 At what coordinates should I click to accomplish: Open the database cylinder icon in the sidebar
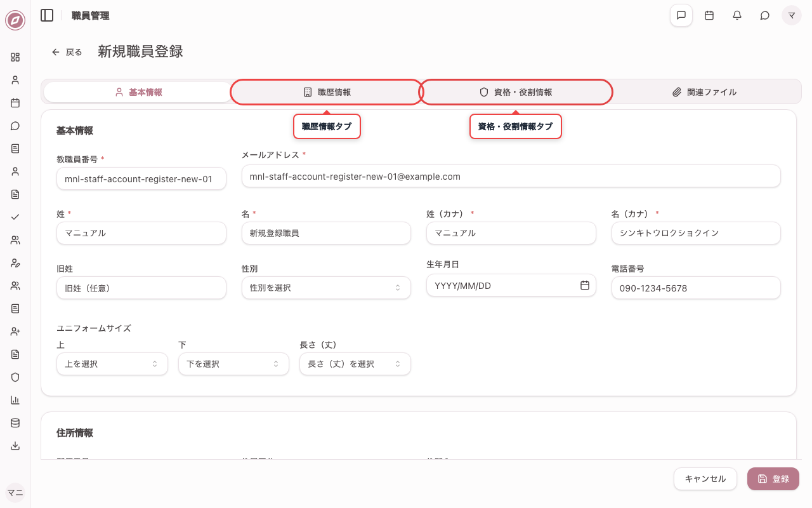click(x=15, y=423)
